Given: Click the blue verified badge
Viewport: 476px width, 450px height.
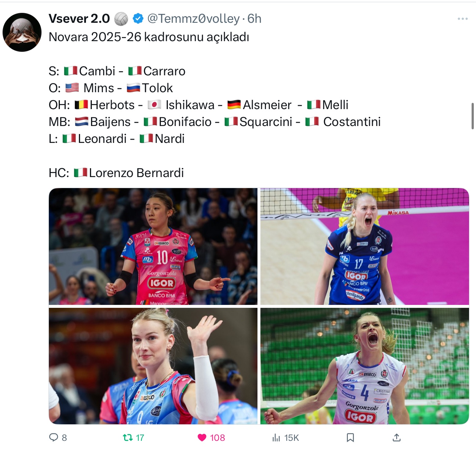Looking at the screenshot, I should point(138,18).
